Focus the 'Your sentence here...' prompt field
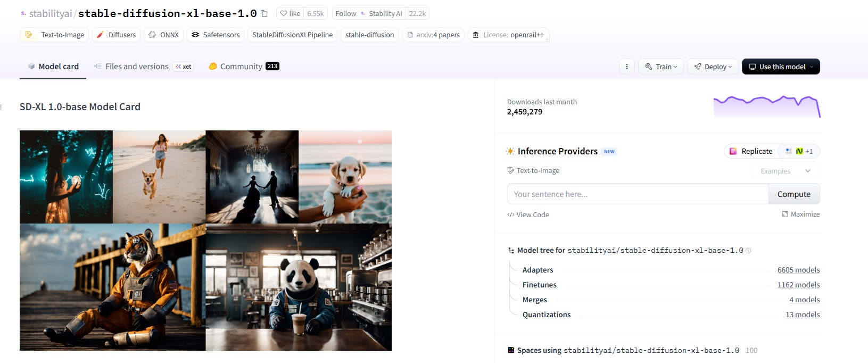868x363 pixels. tap(638, 194)
